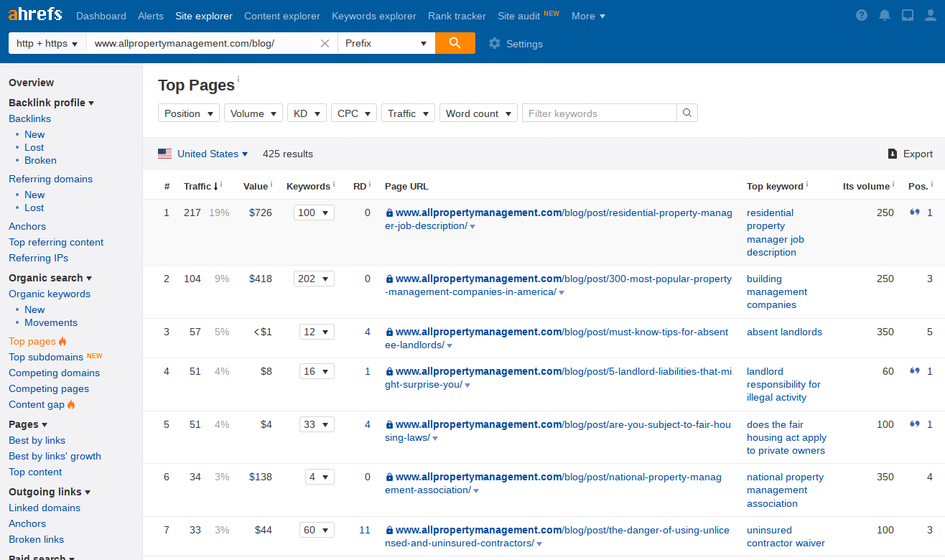The image size is (945, 560).
Task: Click the filter keywords magnifier icon
Action: click(x=687, y=113)
